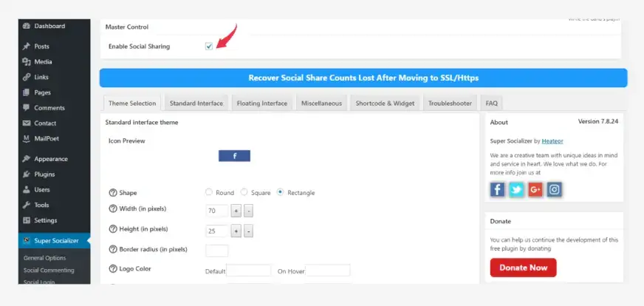This screenshot has height=306, width=644.
Task: Click the Border radius input field
Action: pos(217,251)
